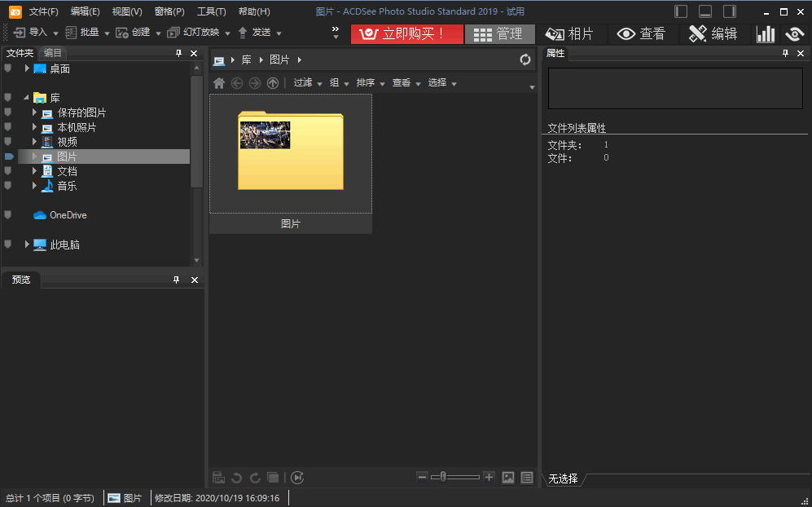Open the 选择 select dropdown

pos(442,83)
